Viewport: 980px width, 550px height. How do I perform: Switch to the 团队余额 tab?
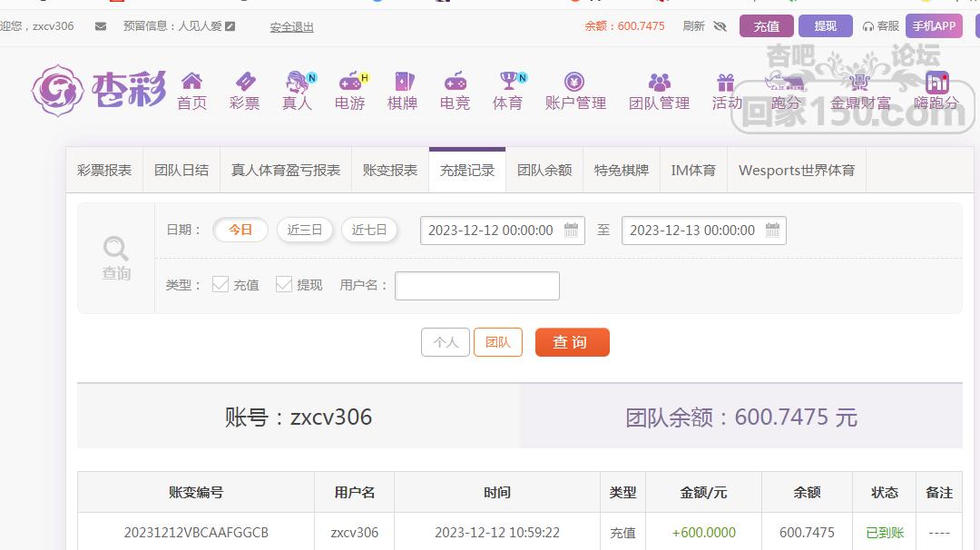pyautogui.click(x=544, y=170)
